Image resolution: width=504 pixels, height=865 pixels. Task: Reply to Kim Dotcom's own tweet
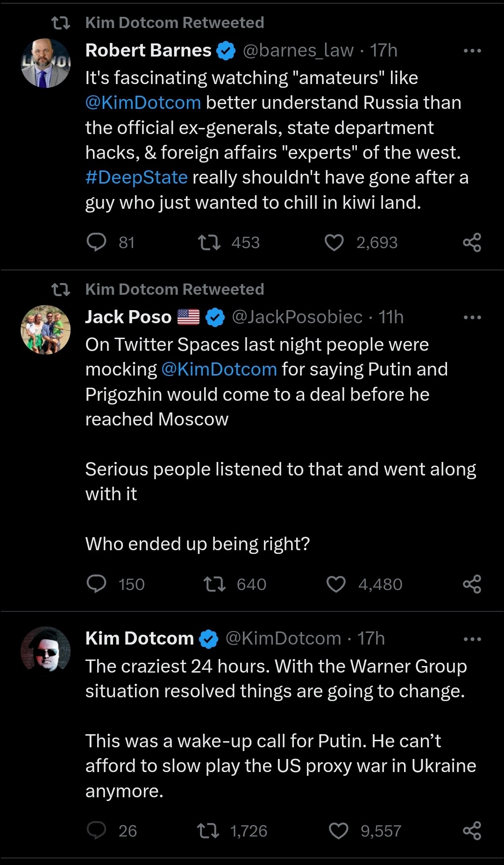pos(97,831)
